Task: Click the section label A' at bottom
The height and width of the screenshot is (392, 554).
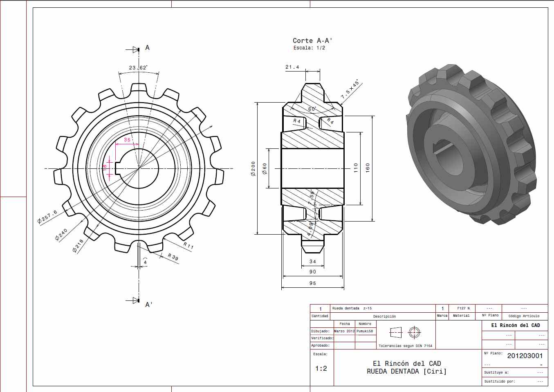Action: (149, 305)
